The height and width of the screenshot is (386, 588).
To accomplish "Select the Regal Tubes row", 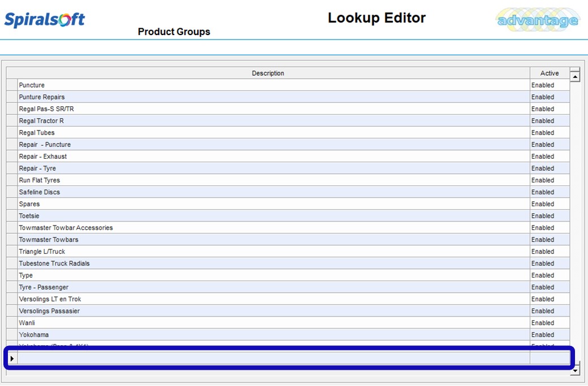I will point(288,133).
